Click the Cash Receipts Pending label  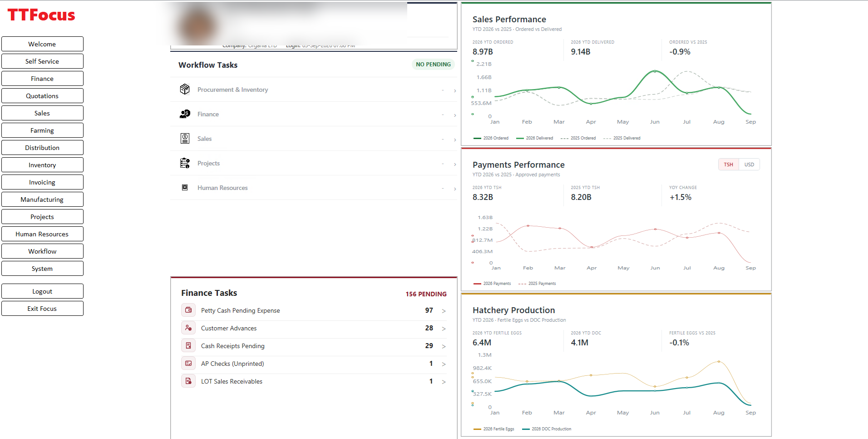[233, 346]
